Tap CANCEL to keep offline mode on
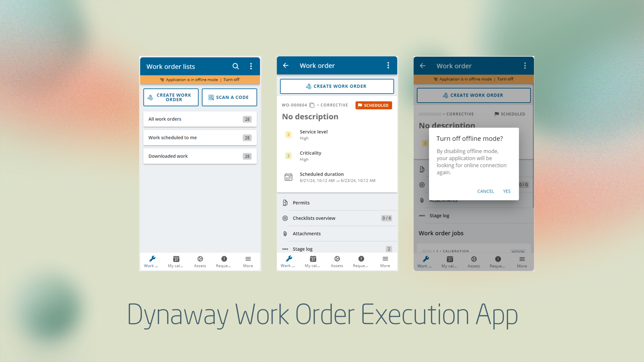Image resolution: width=644 pixels, height=362 pixels. [486, 191]
